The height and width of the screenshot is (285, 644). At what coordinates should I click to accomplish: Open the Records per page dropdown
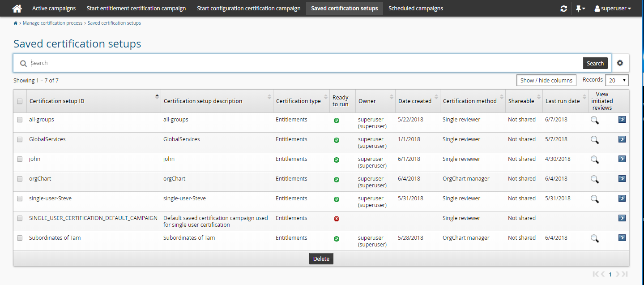(x=616, y=80)
